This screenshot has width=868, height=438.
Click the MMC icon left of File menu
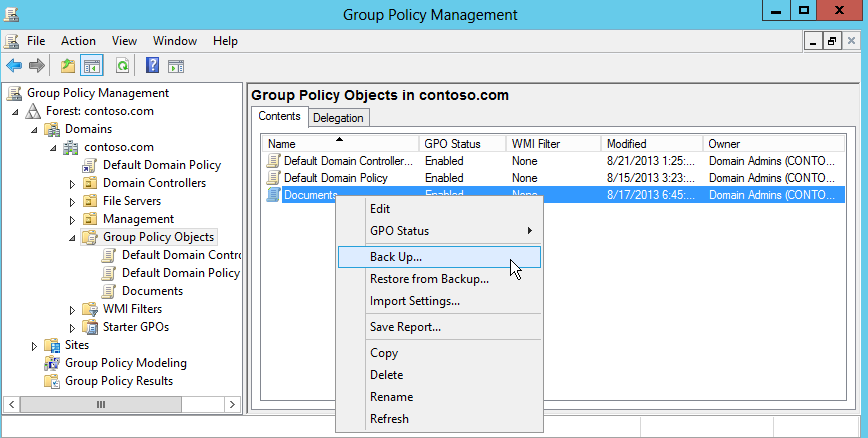point(12,41)
